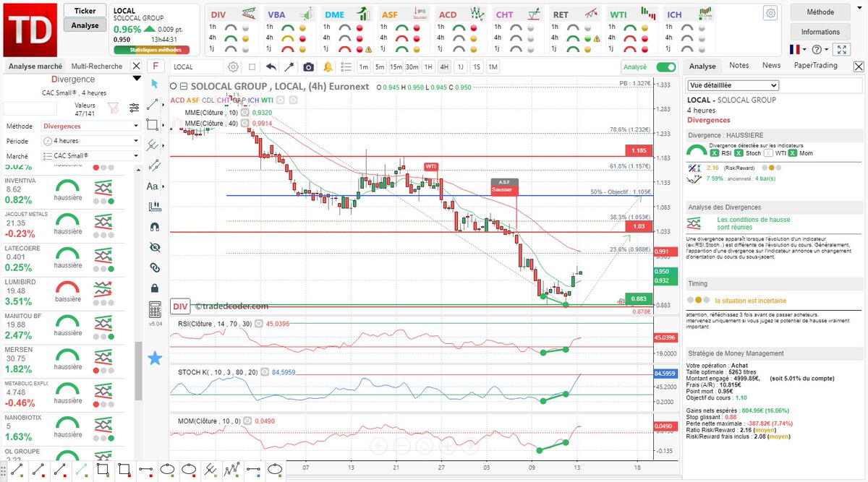
Task: Lock drawings with the padlock icon
Action: (153, 288)
